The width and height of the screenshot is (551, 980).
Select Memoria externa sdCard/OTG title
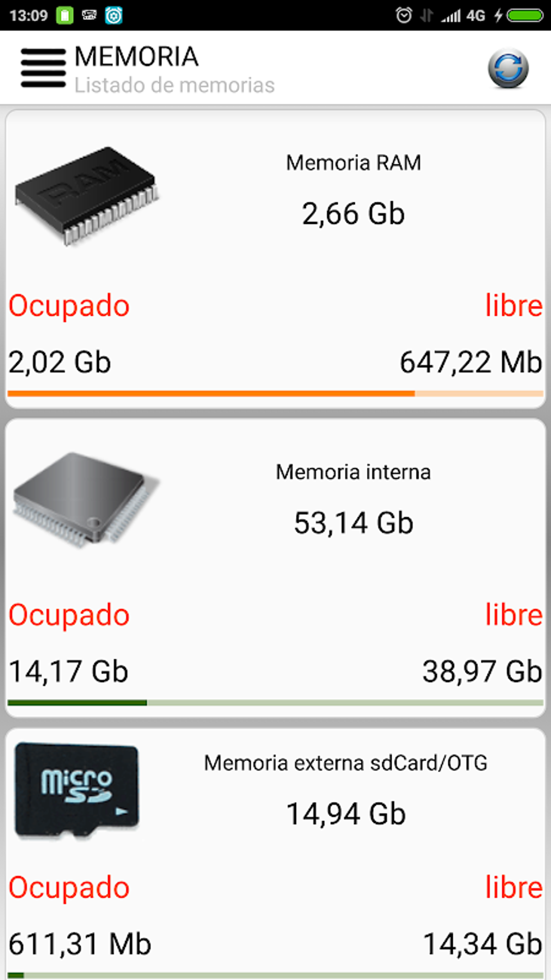point(346,763)
